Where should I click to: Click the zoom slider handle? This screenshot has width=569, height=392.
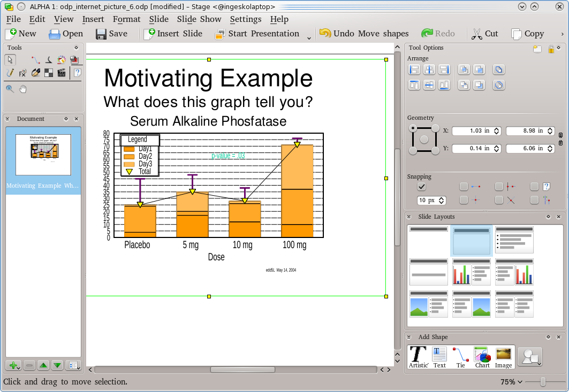tap(543, 382)
